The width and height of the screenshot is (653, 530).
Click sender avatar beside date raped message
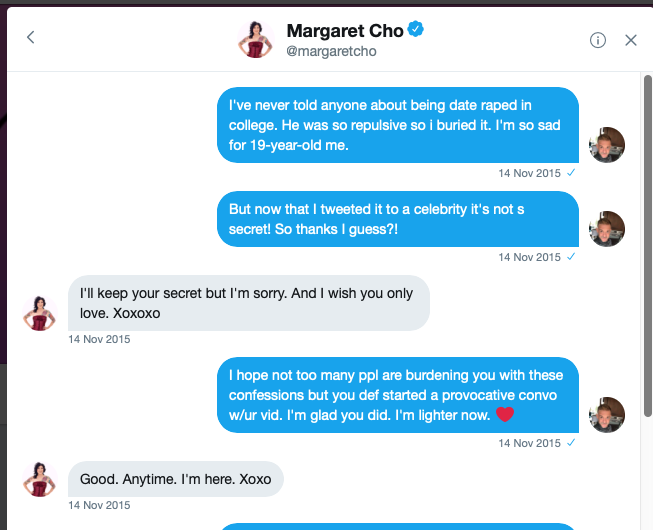[x=607, y=145]
